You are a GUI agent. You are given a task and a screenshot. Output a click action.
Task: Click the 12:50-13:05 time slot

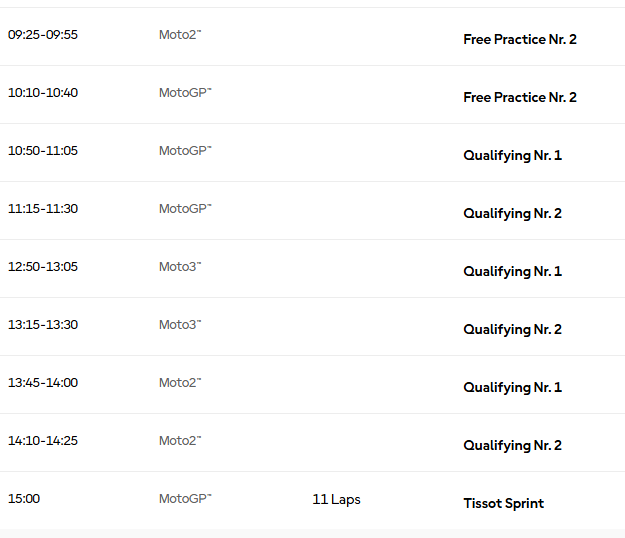(x=43, y=267)
